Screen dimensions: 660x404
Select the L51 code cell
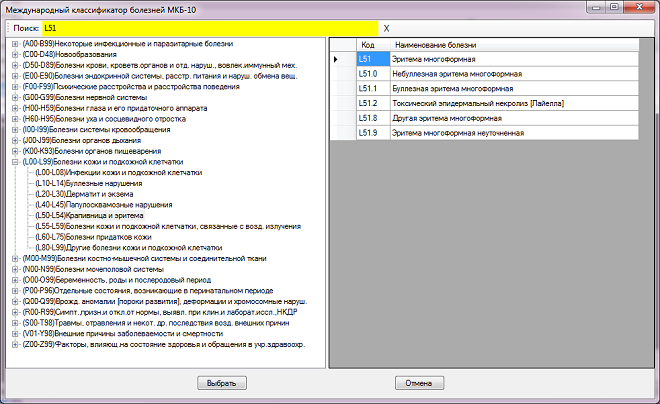coord(373,59)
